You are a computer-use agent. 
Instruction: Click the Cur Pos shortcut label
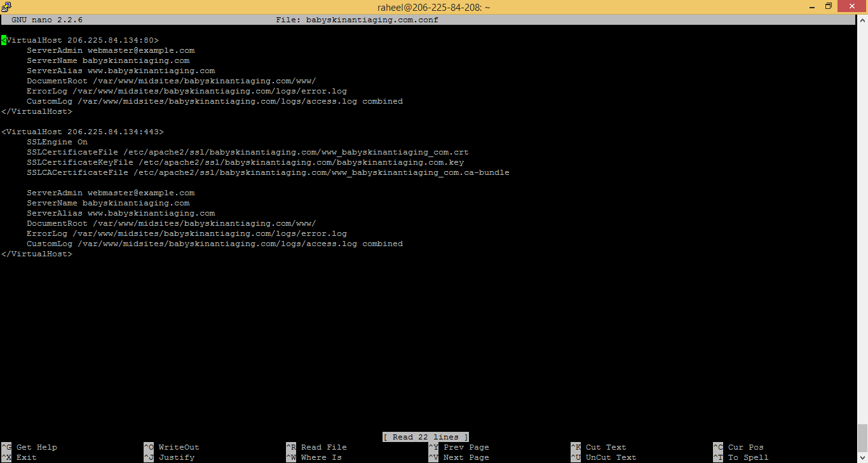[746, 447]
